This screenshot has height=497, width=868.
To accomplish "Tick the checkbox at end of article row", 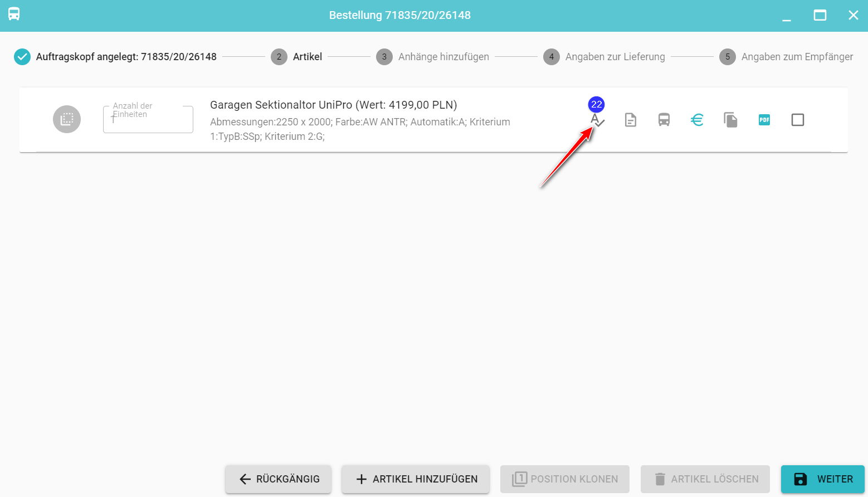I will pyautogui.click(x=797, y=120).
